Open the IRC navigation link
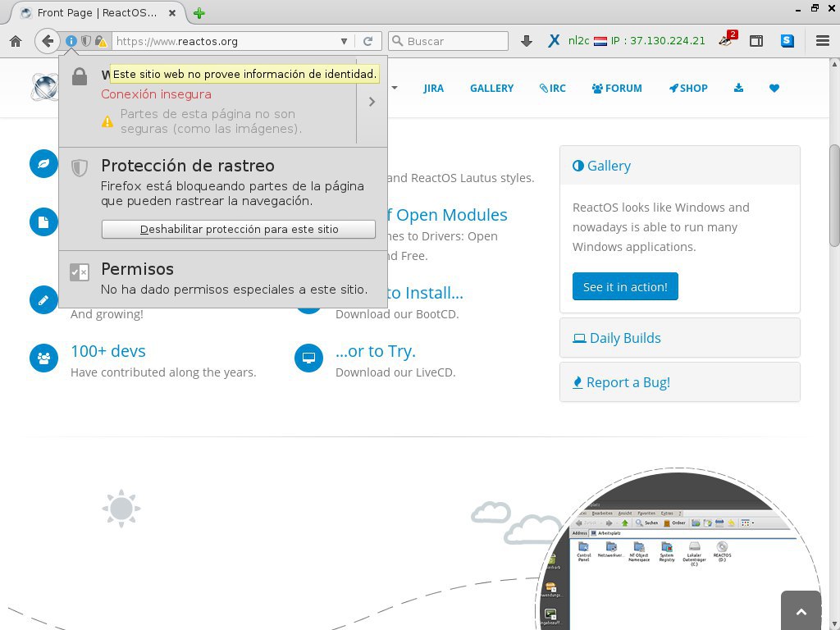The width and height of the screenshot is (840, 630). pyautogui.click(x=552, y=89)
